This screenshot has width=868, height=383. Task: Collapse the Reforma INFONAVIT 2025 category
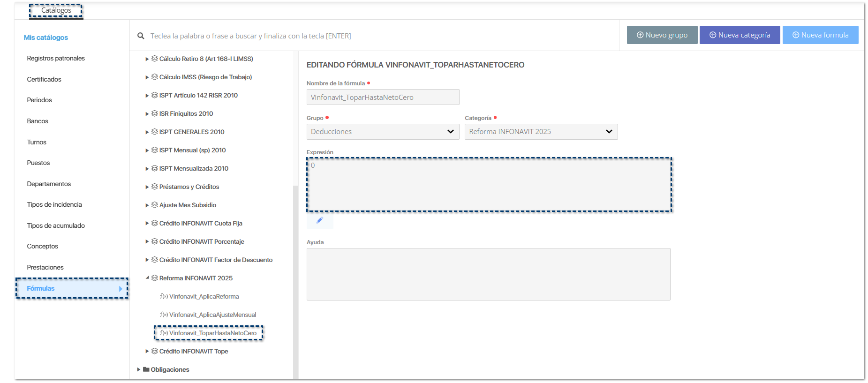[147, 278]
